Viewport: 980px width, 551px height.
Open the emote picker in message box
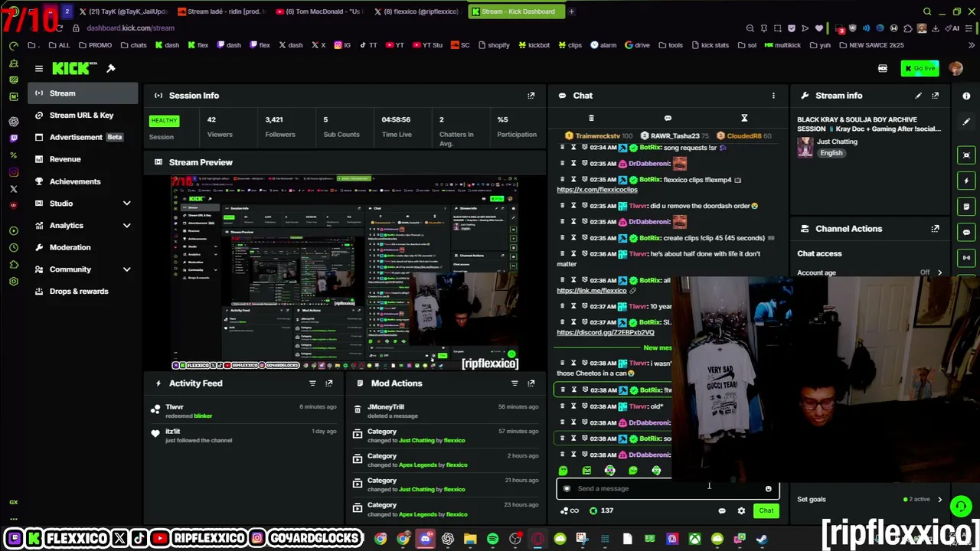tap(768, 489)
